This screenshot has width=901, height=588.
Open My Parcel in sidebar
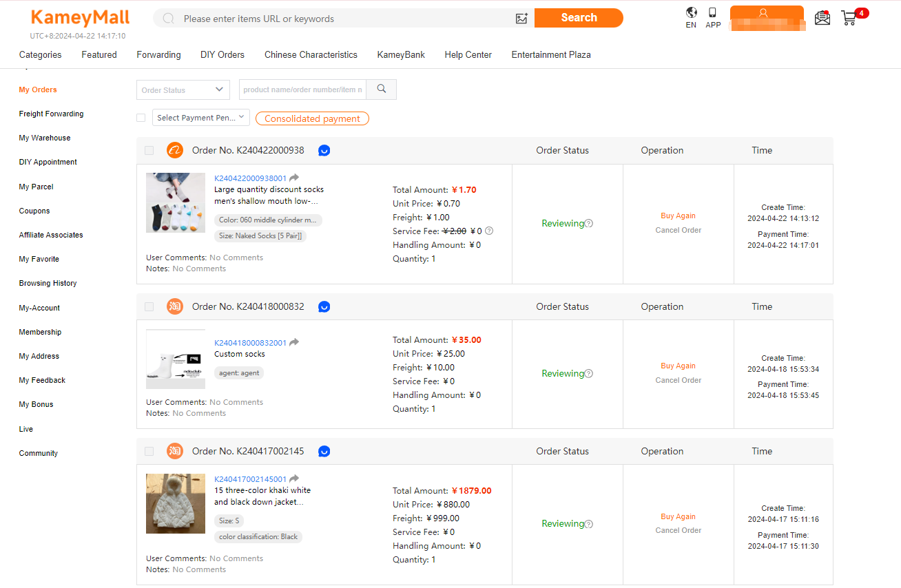click(36, 187)
